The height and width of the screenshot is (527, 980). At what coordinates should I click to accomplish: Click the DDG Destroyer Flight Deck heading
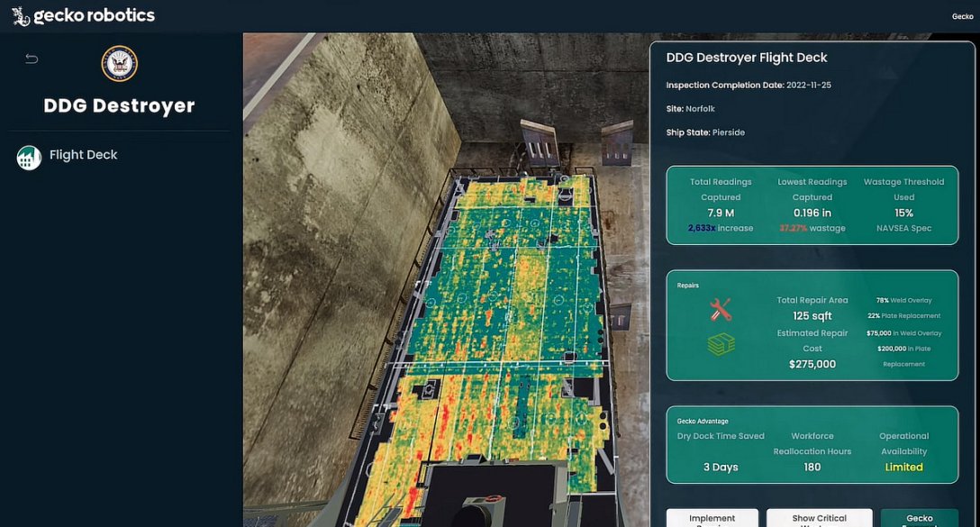tap(747, 58)
